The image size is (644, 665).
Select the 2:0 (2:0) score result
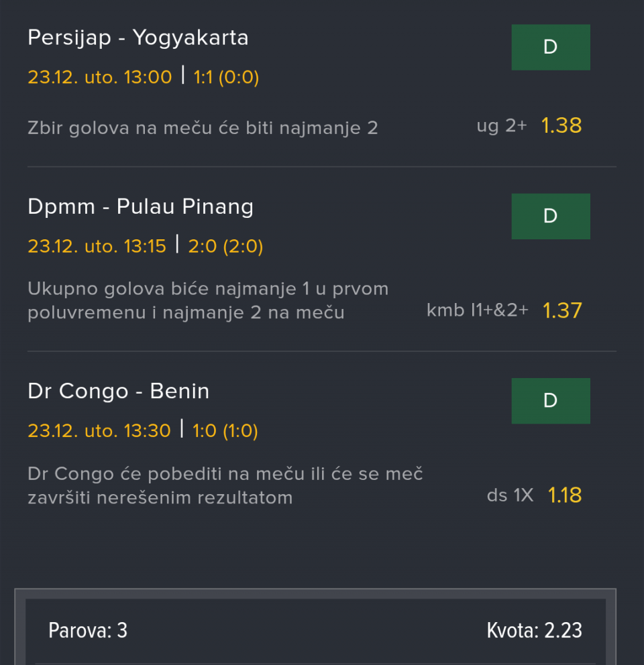point(225,247)
